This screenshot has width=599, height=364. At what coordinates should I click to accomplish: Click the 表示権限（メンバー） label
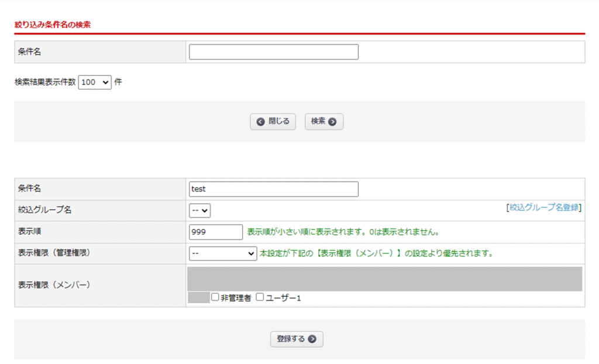pos(54,285)
